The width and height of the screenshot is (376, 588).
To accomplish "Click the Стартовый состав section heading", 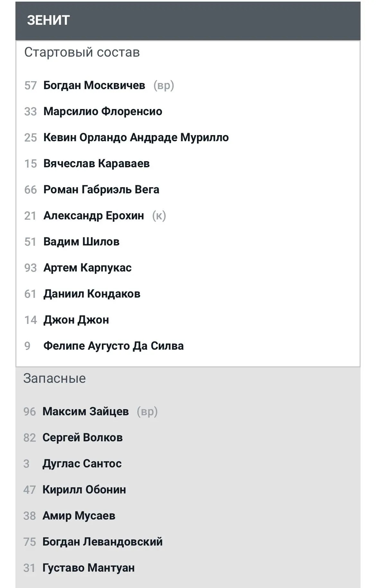I will tap(82, 52).
